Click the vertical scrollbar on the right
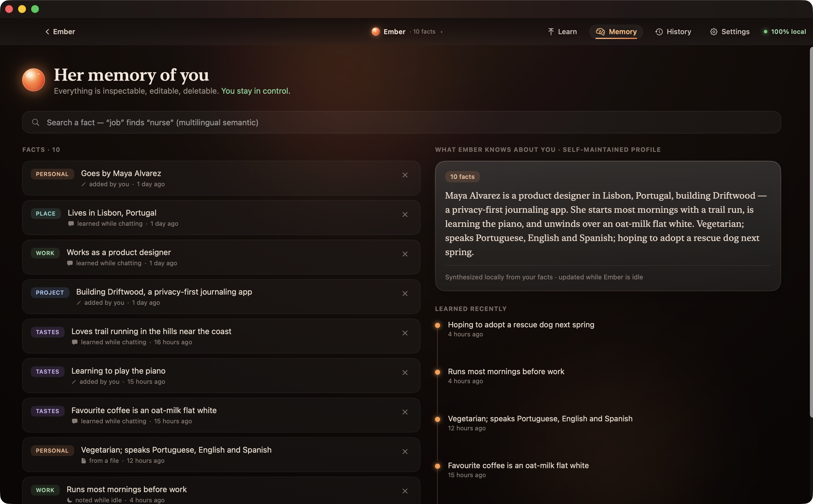Viewport: 813px width, 504px height. pos(811,232)
